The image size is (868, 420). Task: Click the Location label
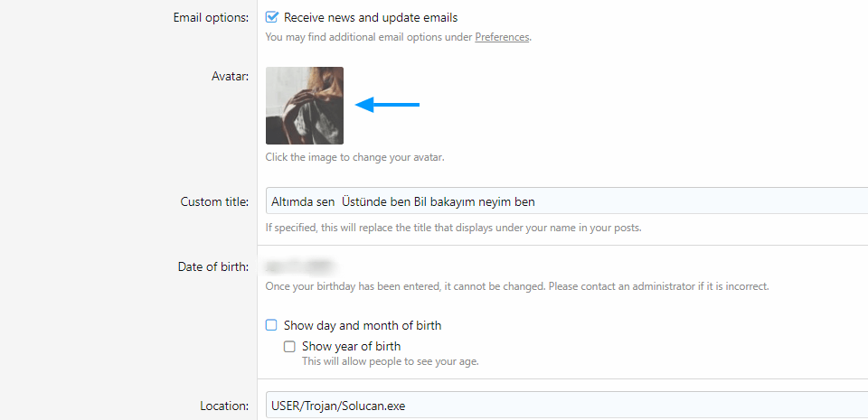click(x=224, y=406)
